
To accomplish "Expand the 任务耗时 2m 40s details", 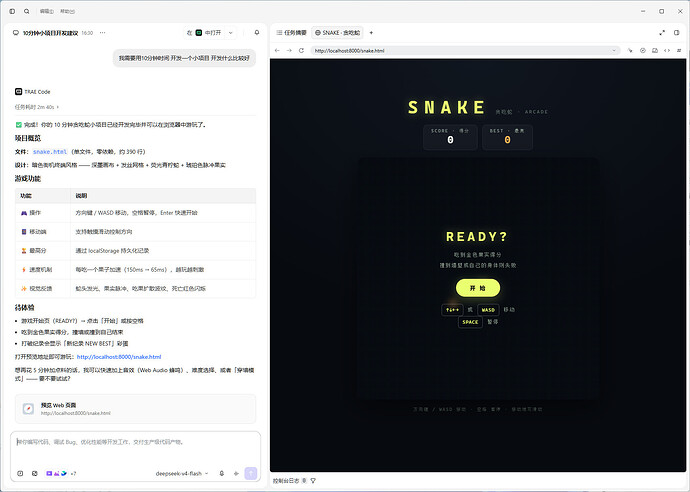I will pyautogui.click(x=37, y=107).
